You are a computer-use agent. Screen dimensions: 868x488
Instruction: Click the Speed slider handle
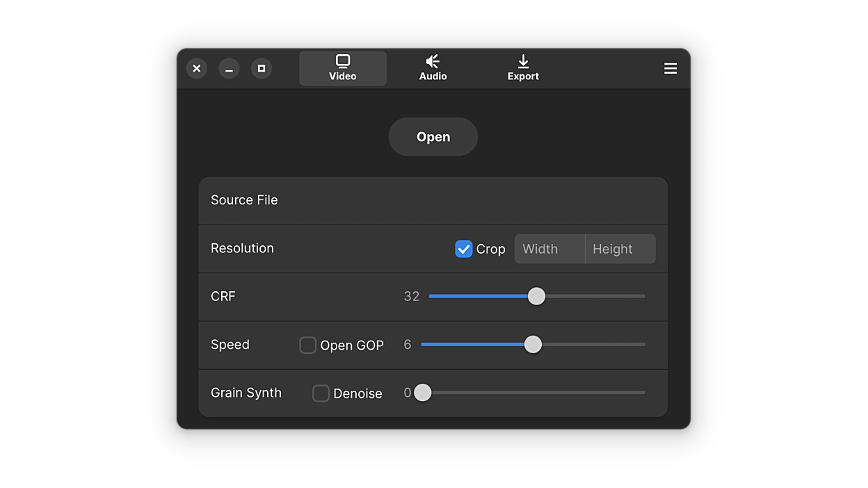click(533, 344)
